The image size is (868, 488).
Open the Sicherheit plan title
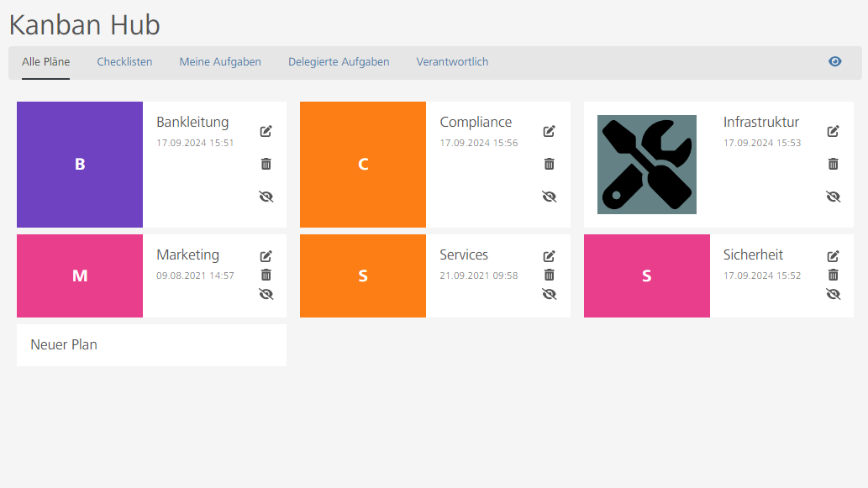coord(753,254)
